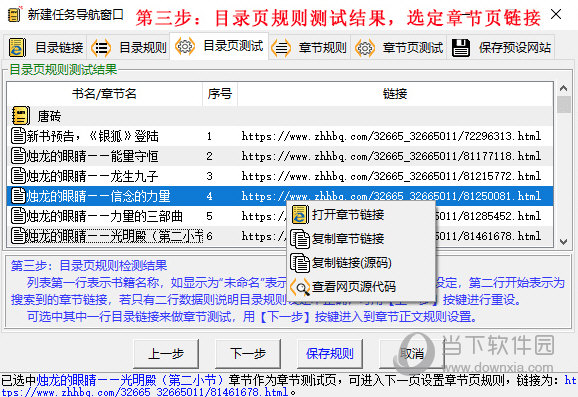Click the document icon for 能量守恒 row
The width and height of the screenshot is (578, 397).
tap(18, 156)
